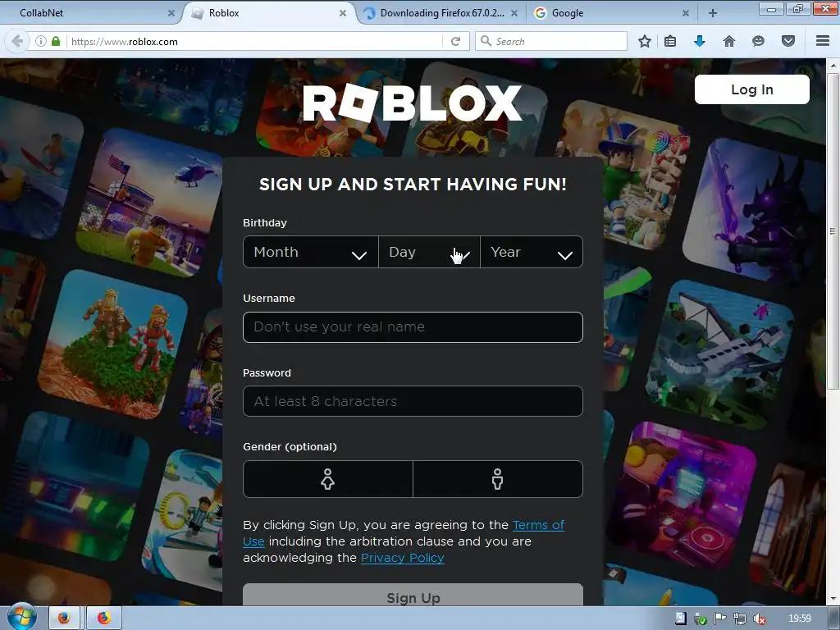Viewport: 840px width, 630px height.
Task: Focus the Password input field
Action: pyautogui.click(x=413, y=401)
